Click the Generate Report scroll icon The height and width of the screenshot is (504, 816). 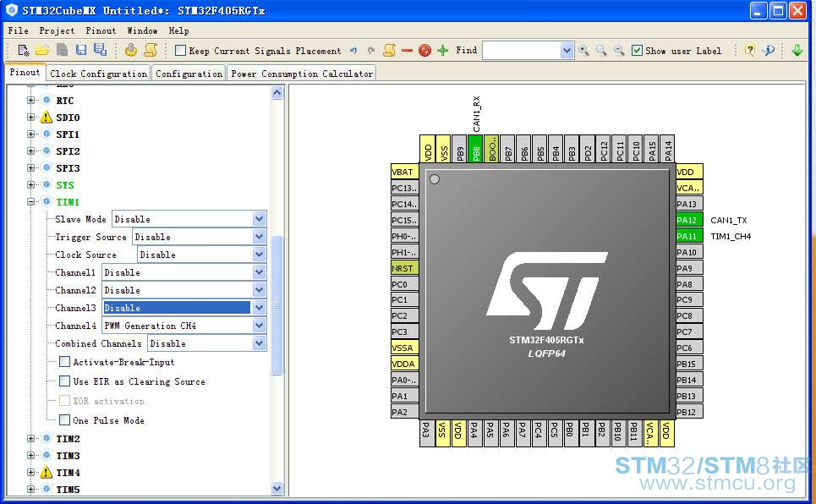tap(151, 50)
